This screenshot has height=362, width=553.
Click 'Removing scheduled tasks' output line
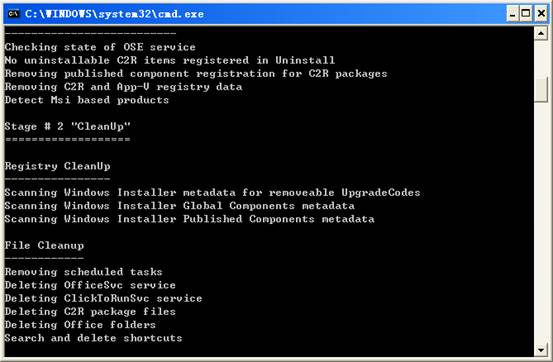pos(84,272)
